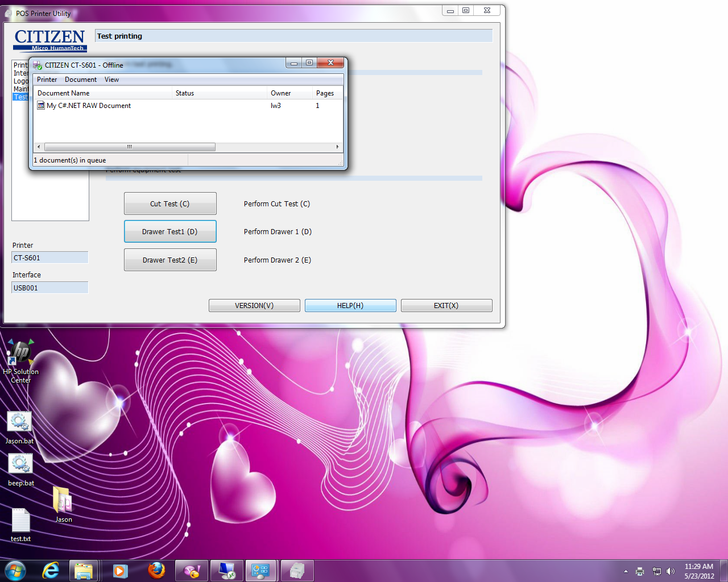728x582 pixels.
Task: Select the highlighted Test item in sidebar list
Action: pyautogui.click(x=20, y=97)
